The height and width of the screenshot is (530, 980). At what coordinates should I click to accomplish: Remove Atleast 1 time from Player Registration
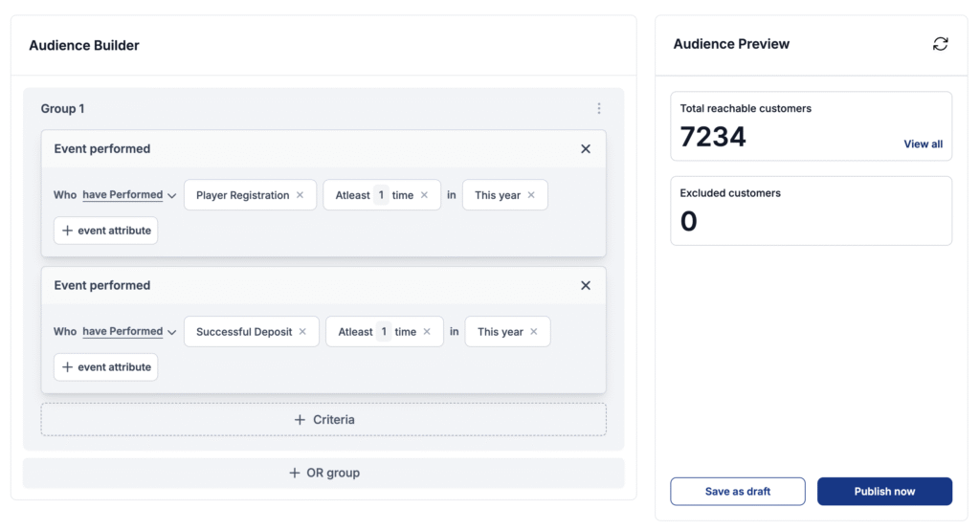(424, 195)
